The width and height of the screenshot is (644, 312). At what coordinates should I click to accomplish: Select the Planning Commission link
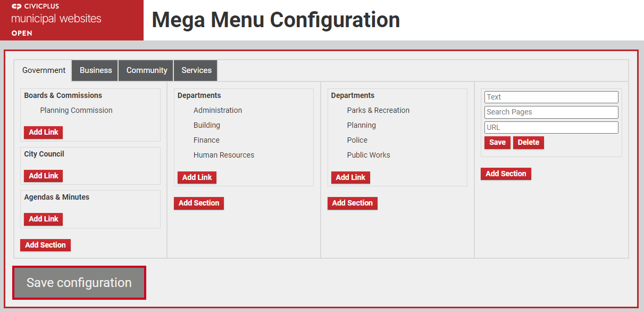tap(76, 110)
